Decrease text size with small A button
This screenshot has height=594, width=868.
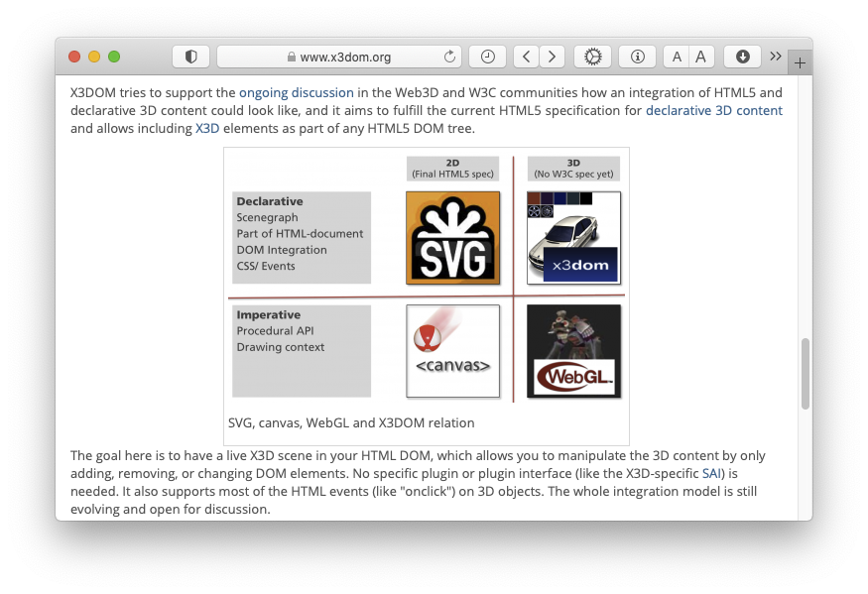[677, 57]
